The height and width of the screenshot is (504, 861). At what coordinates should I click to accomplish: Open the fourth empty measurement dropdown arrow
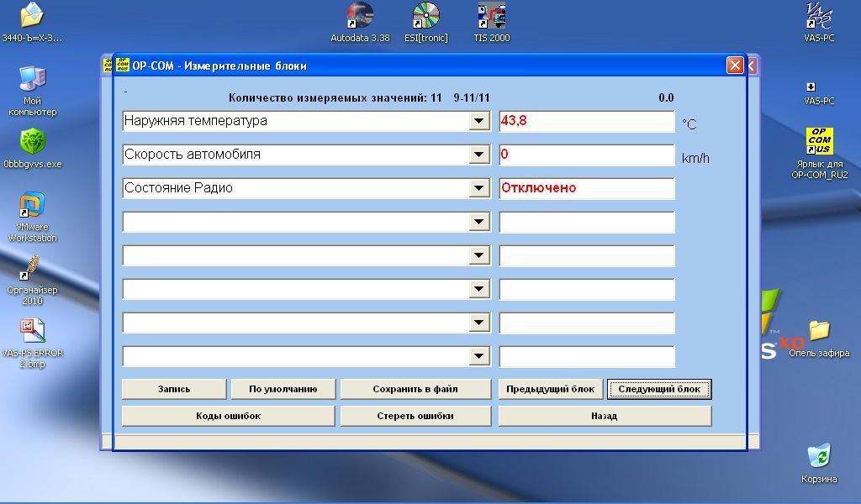[x=478, y=222]
